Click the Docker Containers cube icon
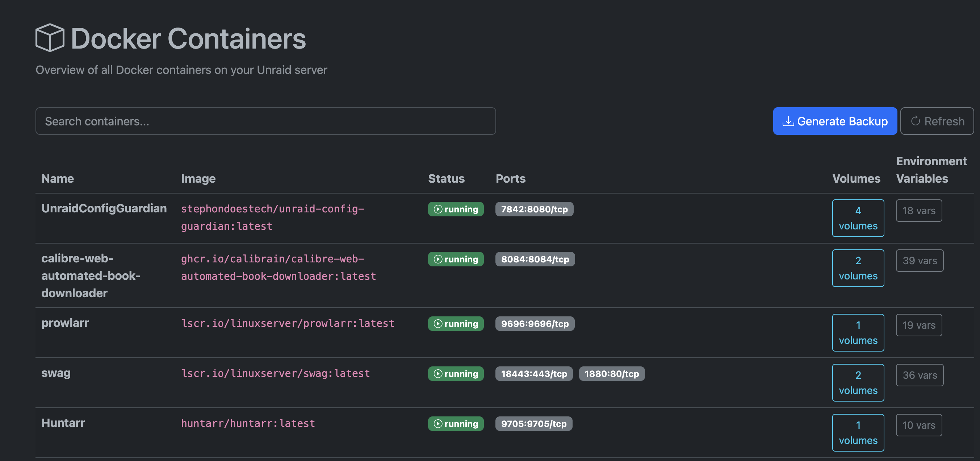 [x=50, y=38]
